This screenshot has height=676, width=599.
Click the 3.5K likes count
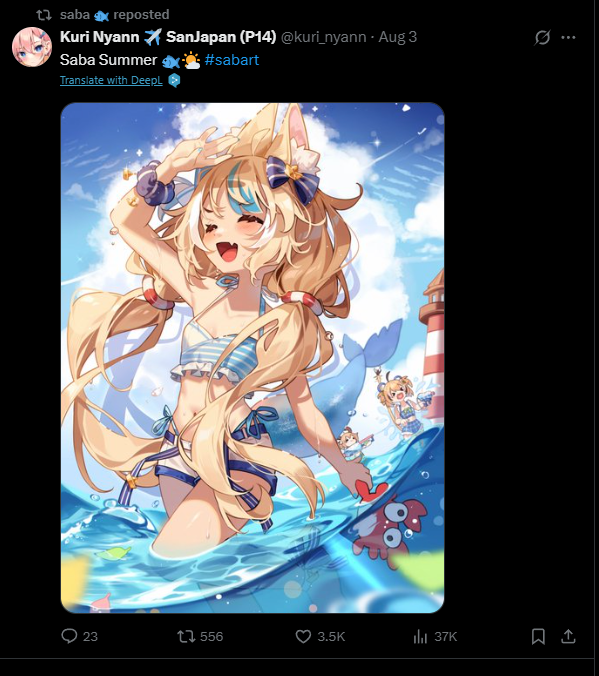pos(331,637)
